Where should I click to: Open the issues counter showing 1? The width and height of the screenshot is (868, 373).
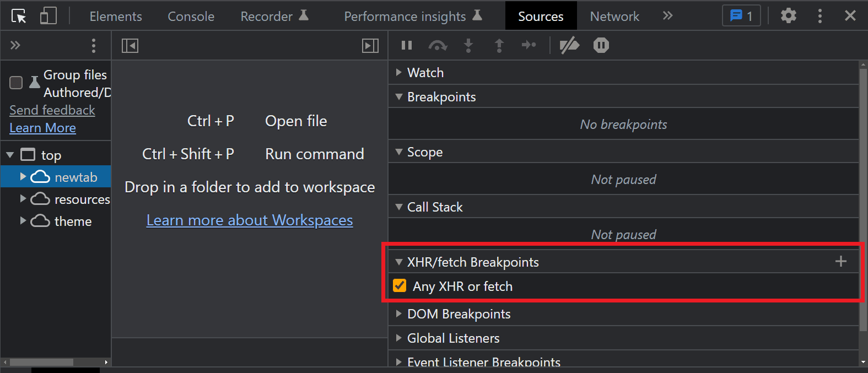tap(741, 15)
